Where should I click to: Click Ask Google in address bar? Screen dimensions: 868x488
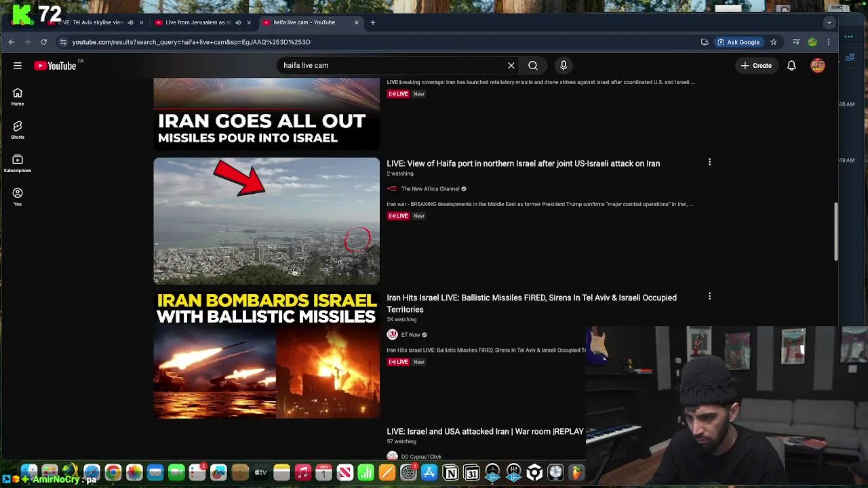739,42
